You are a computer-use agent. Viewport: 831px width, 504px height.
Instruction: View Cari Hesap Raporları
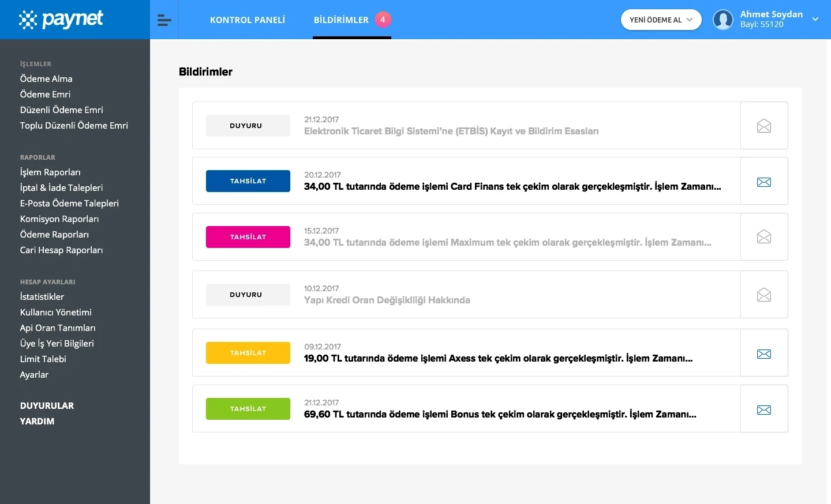(x=61, y=250)
